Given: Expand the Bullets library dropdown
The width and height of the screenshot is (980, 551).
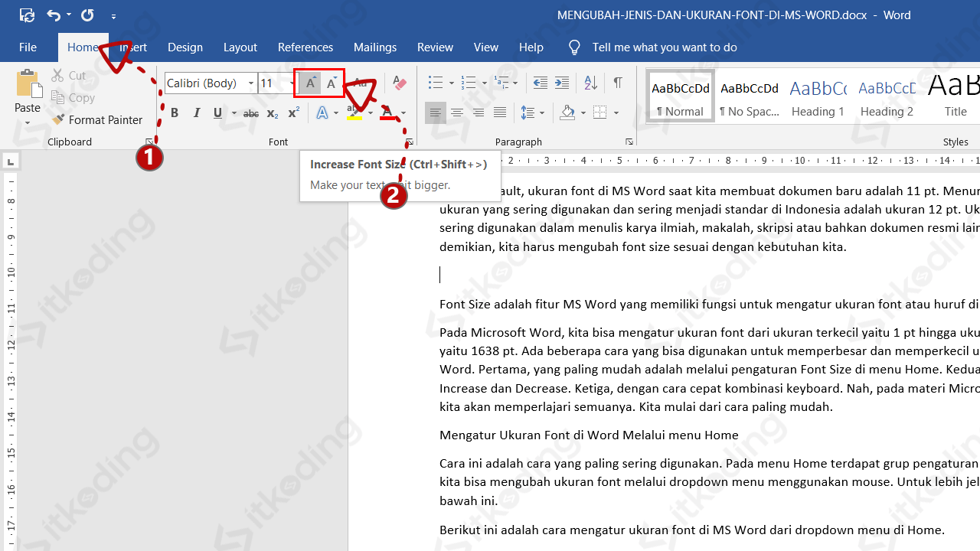Looking at the screenshot, I should (x=451, y=83).
